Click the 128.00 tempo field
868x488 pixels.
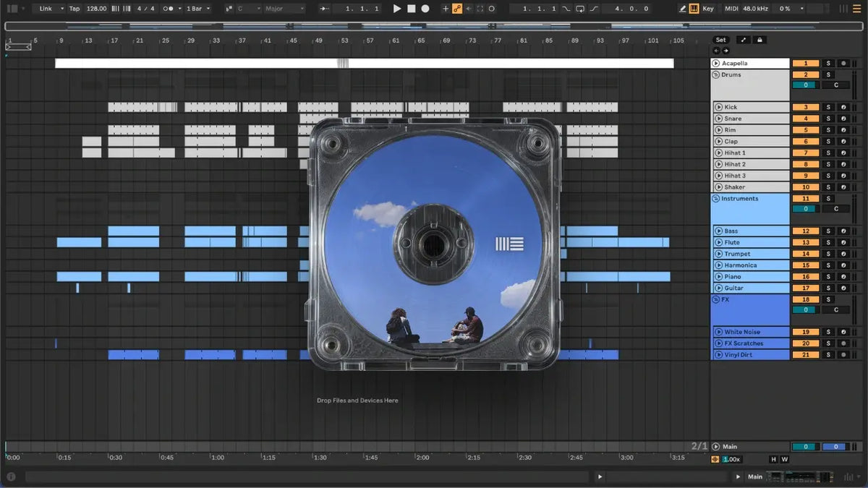96,9
